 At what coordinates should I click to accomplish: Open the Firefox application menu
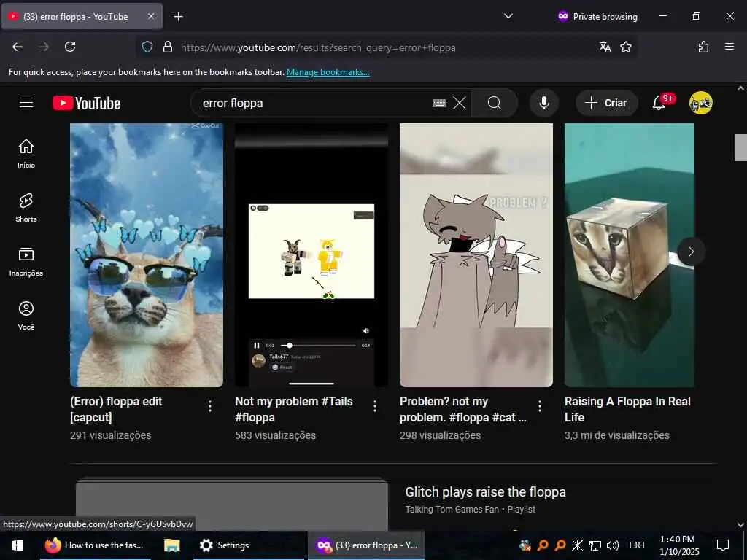[729, 47]
